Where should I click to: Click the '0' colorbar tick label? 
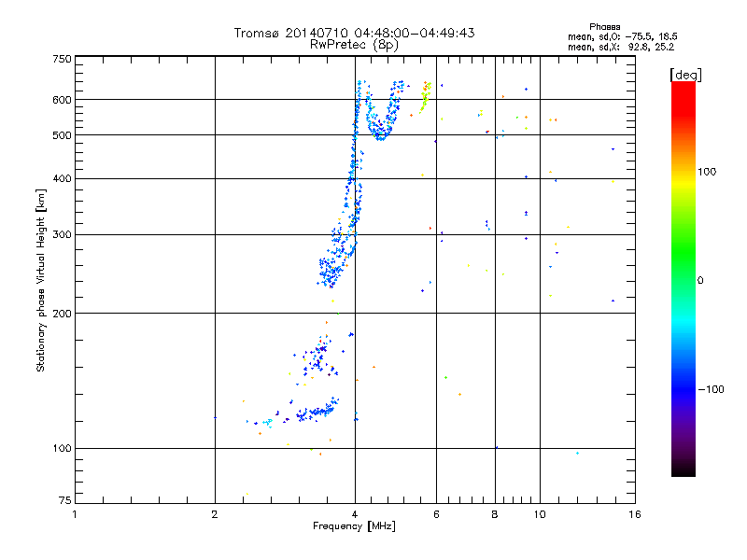700,281
